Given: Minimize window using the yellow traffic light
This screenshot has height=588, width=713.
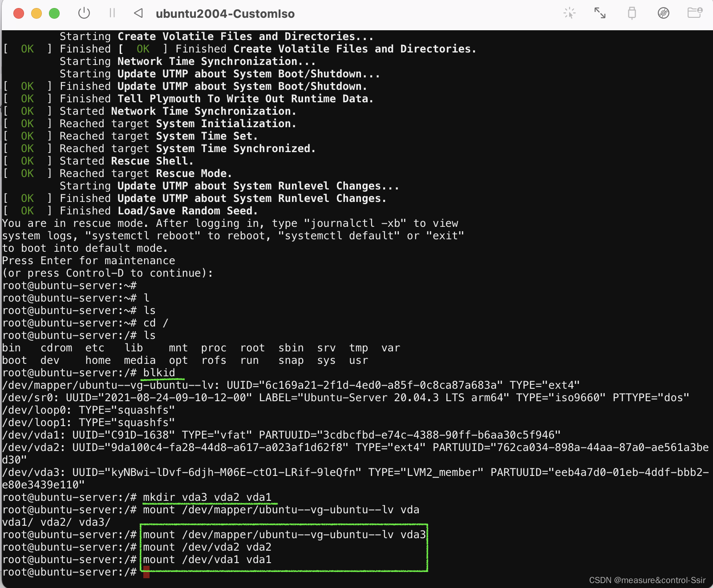Looking at the screenshot, I should click(36, 13).
